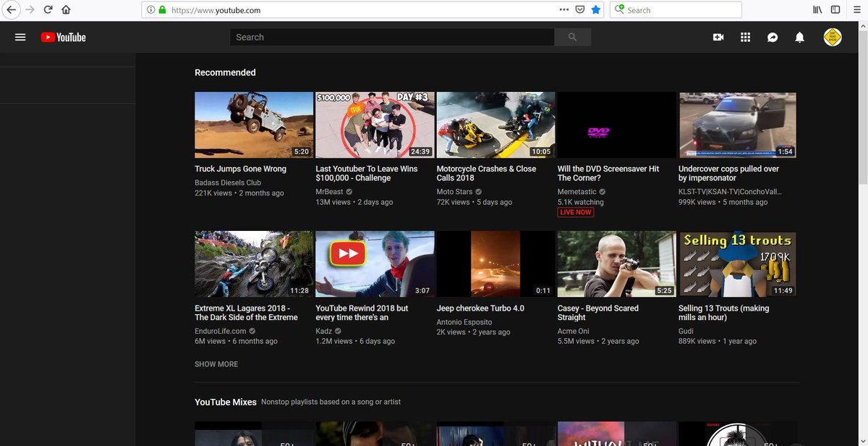
Task: Open KLST-TV channel link
Action: (x=730, y=192)
